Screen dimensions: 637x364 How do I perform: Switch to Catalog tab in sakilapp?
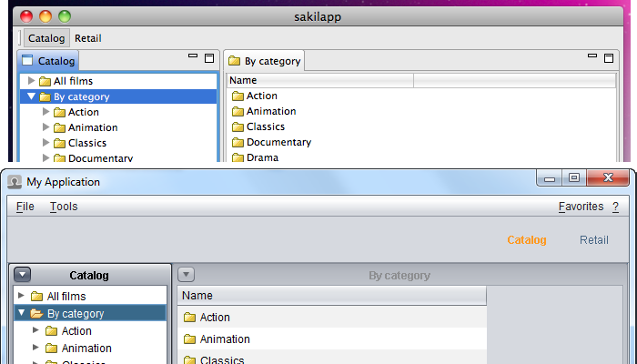pyautogui.click(x=49, y=61)
